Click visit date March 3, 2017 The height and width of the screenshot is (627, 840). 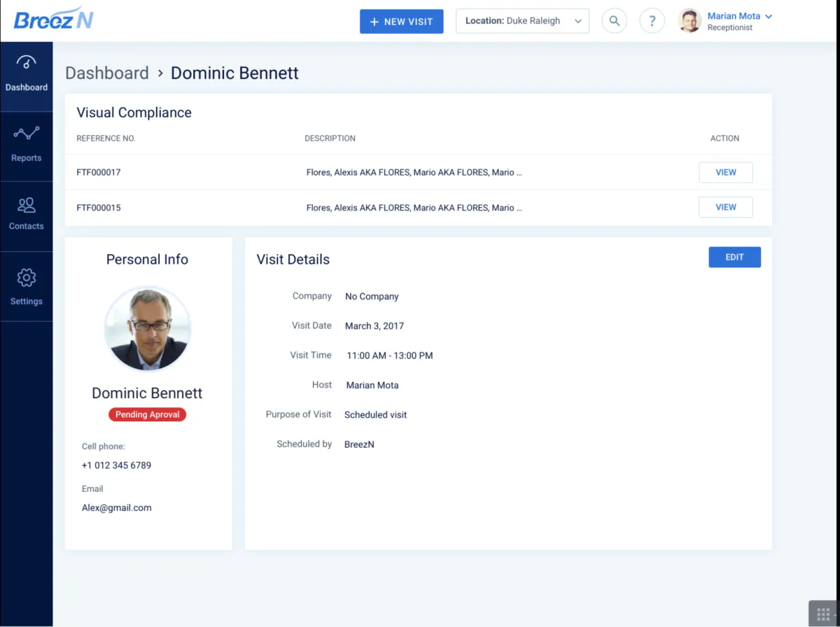(x=374, y=326)
